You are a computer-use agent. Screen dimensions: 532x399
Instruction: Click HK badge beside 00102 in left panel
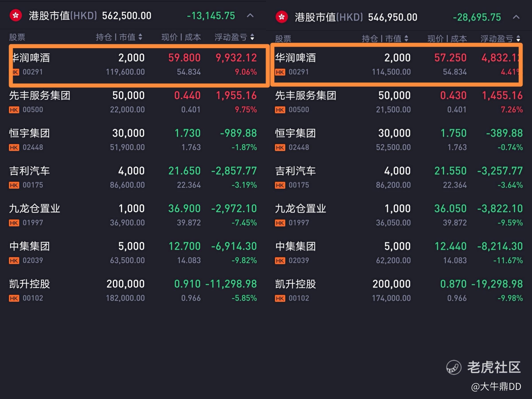point(14,298)
